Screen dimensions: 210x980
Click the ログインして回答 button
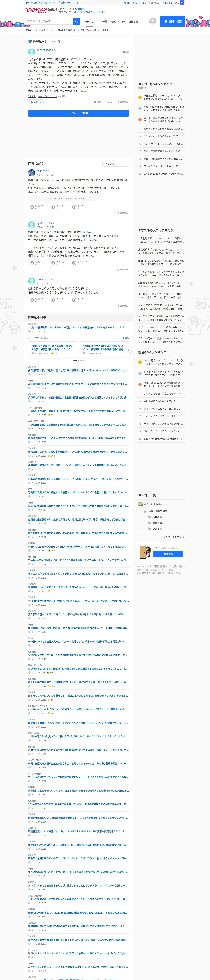(79, 113)
